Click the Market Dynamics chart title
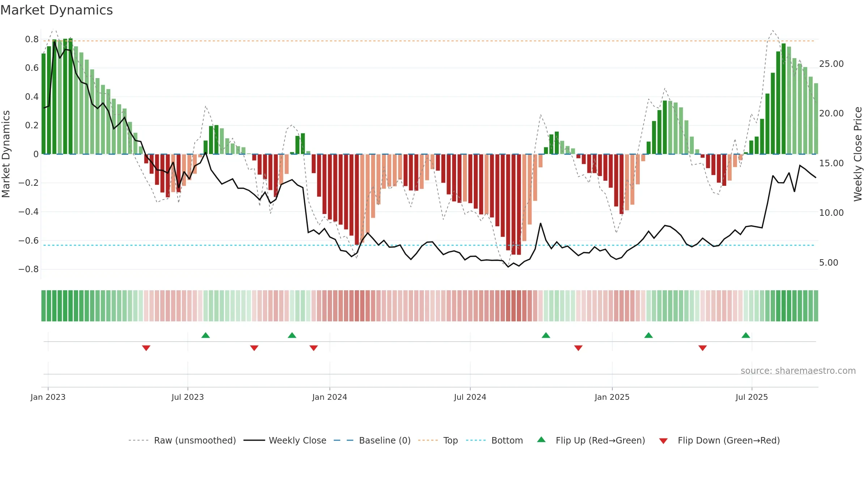Image resolution: width=868 pixels, height=488 pixels. [56, 10]
